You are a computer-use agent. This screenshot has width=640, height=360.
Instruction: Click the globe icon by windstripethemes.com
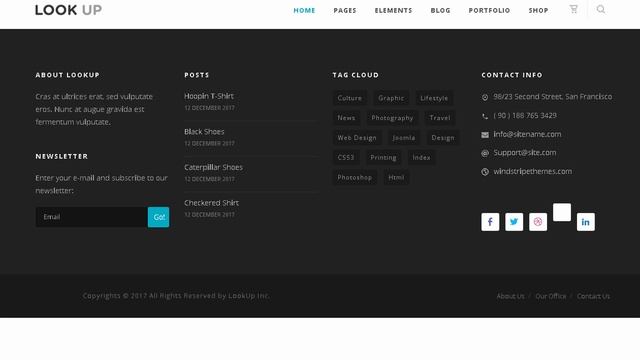pos(485,172)
